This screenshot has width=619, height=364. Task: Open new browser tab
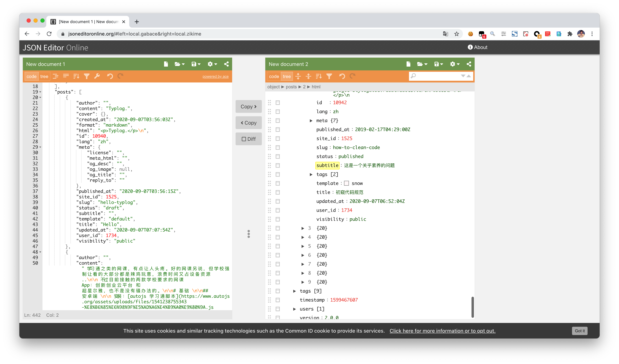[137, 22]
